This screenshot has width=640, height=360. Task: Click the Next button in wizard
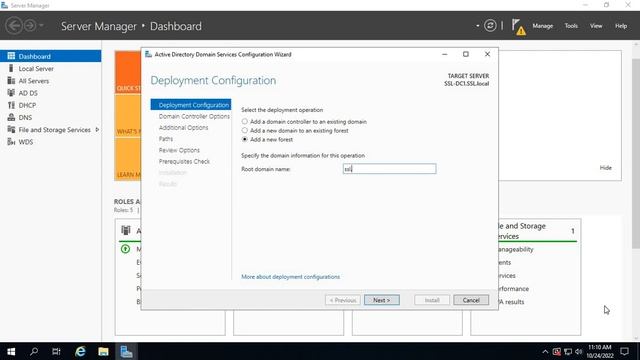click(x=382, y=300)
